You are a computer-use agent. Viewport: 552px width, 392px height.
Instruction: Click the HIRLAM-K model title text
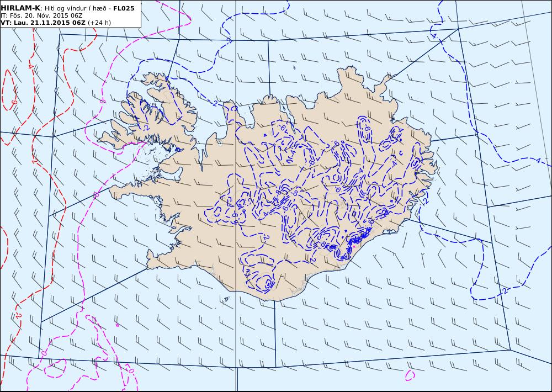coord(20,8)
